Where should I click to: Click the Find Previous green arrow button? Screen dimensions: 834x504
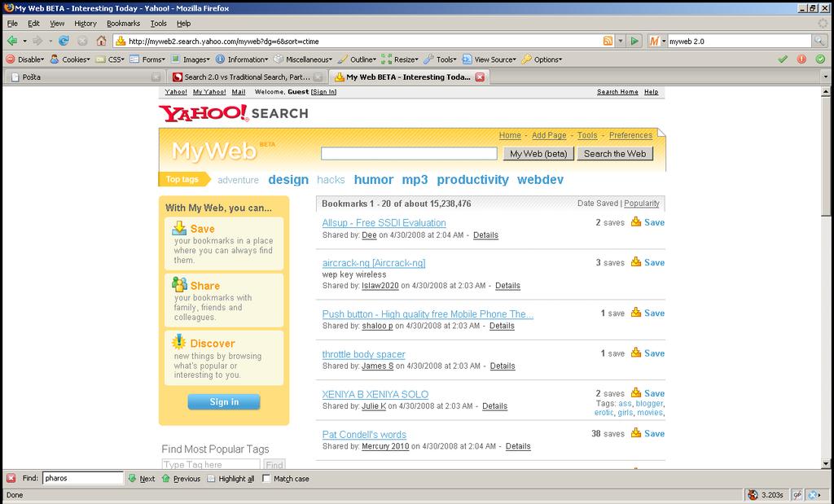click(181, 479)
